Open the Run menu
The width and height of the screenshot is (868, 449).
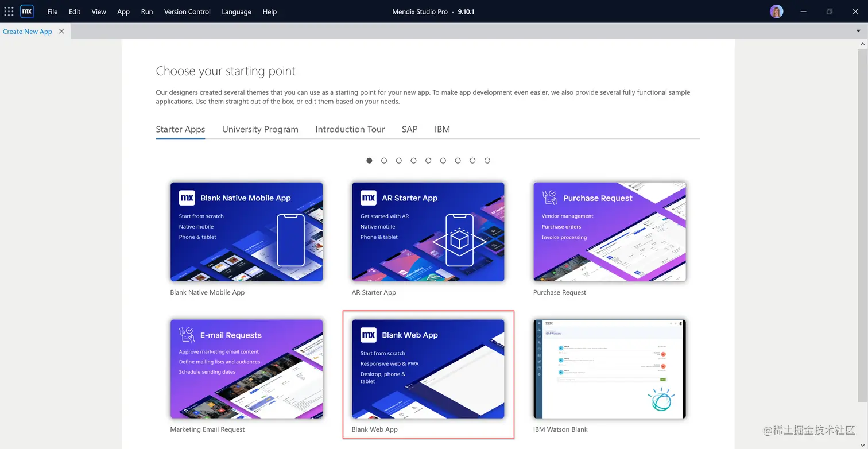pyautogui.click(x=147, y=11)
